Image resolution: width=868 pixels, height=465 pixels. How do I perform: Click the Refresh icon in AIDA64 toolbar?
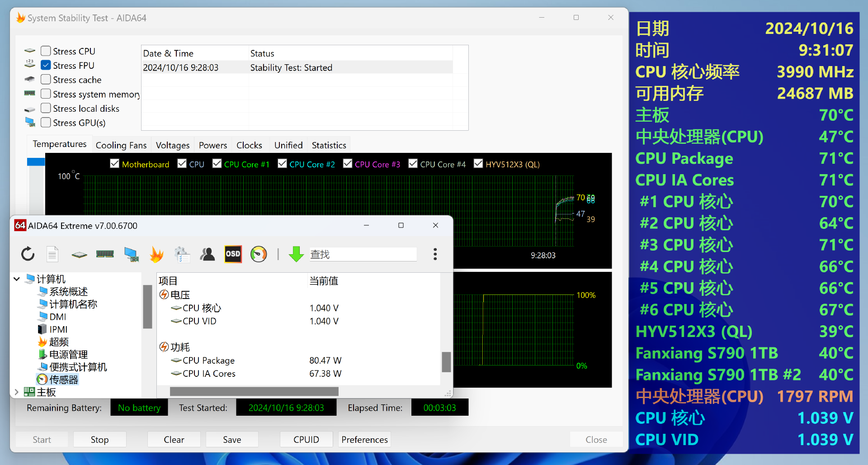click(x=28, y=254)
